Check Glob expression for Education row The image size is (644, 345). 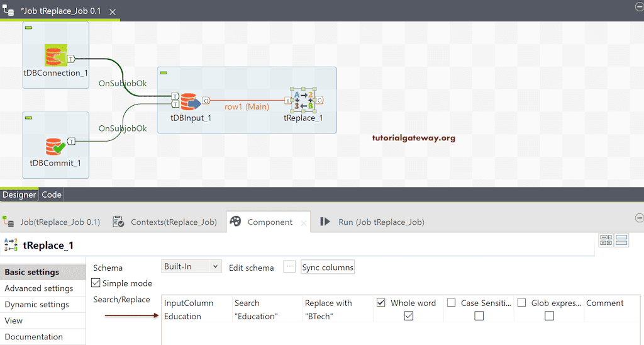[x=549, y=316]
